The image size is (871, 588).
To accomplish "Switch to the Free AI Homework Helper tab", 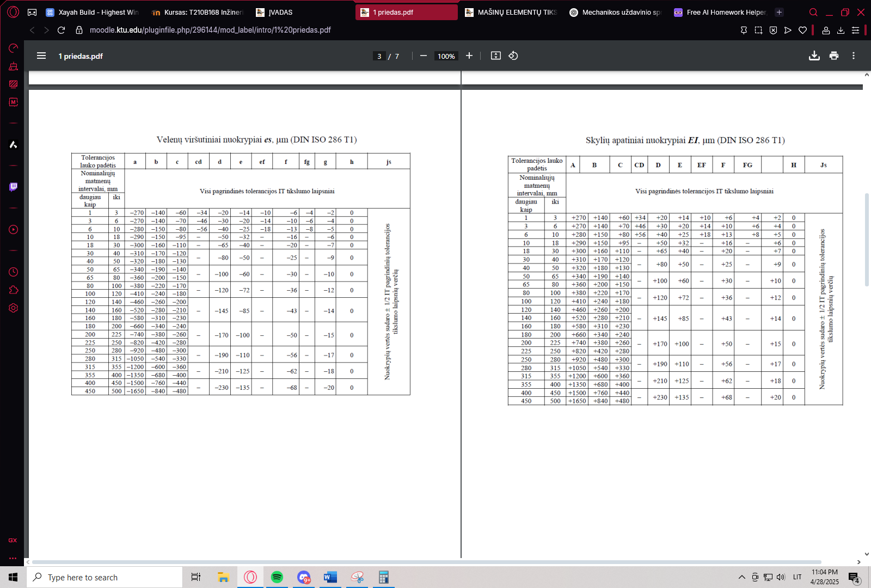I will [720, 12].
